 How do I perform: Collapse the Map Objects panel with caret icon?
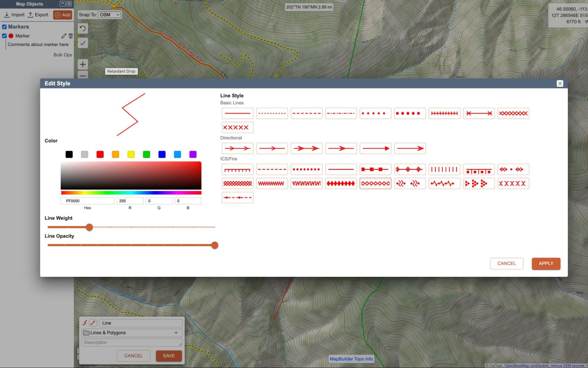pos(62,4)
